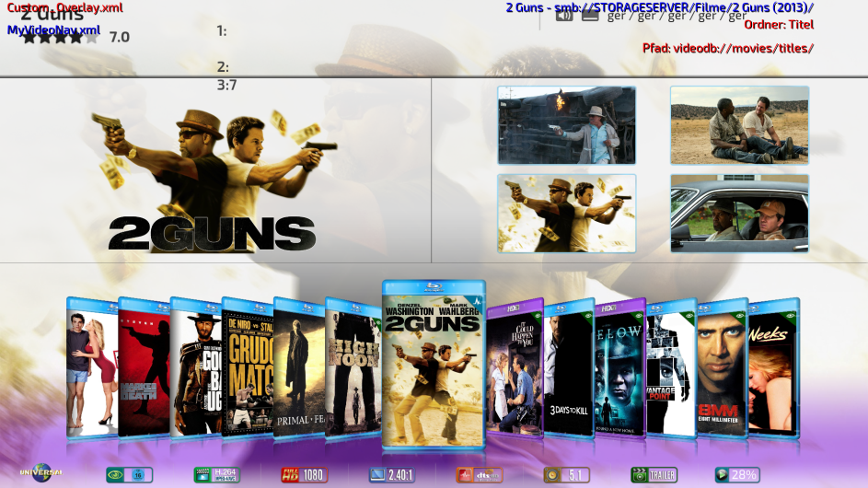Click the smb://STORAGESERVER file path text
This screenshot has height=488, width=868.
pyautogui.click(x=660, y=7)
